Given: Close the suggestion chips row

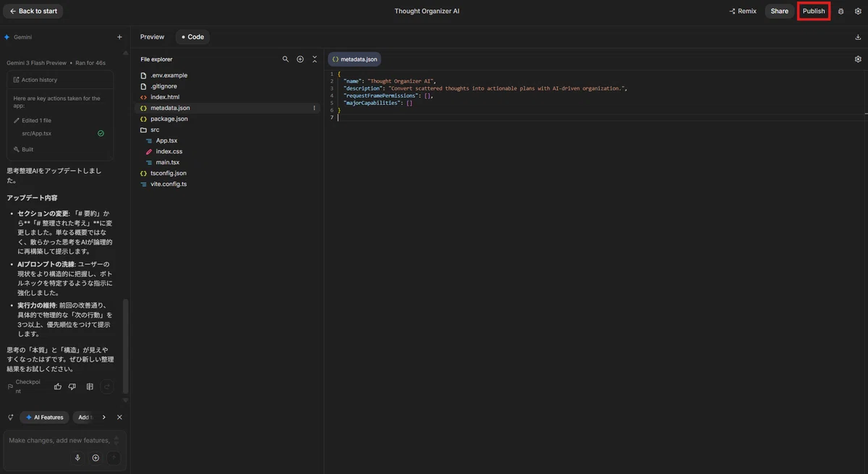Looking at the screenshot, I should 119,418.
